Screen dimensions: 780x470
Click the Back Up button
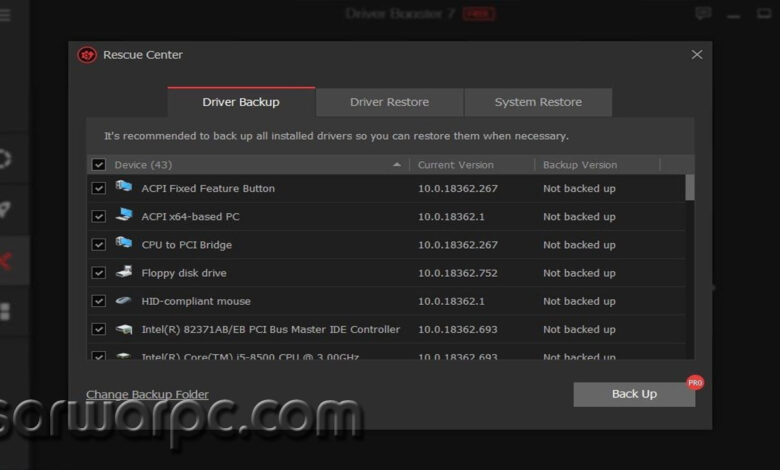pos(634,394)
